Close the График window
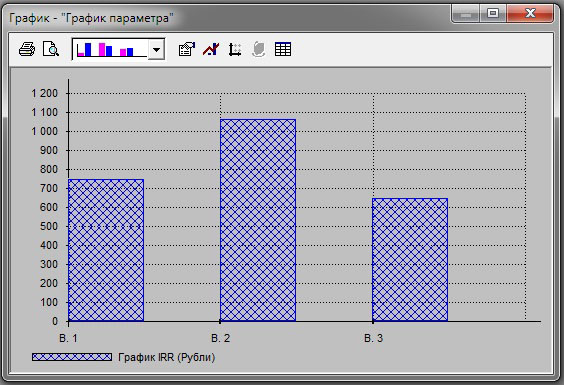 (530, 14)
